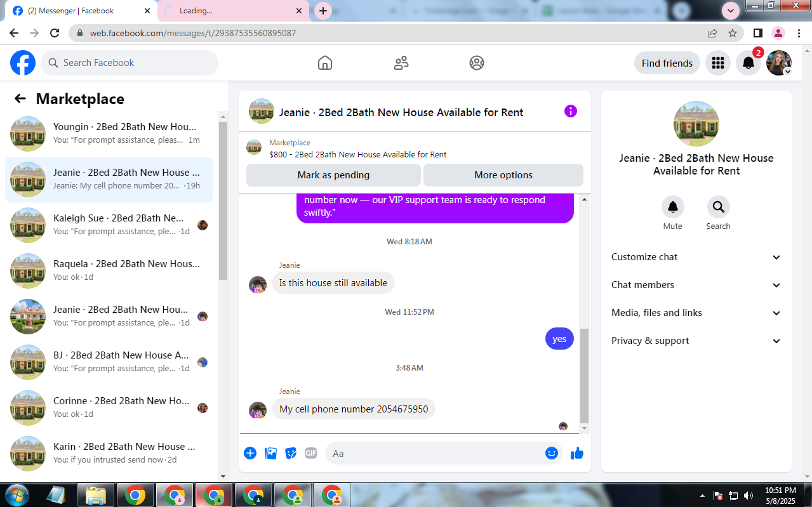Open the account profile picture menu
Viewport: 812px width, 507px height.
tap(779, 63)
